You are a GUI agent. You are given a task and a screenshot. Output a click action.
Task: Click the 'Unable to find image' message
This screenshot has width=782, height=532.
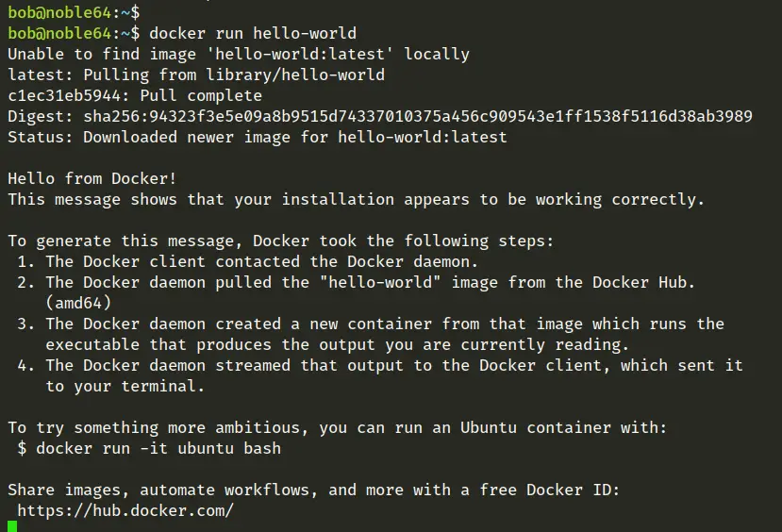(239, 54)
